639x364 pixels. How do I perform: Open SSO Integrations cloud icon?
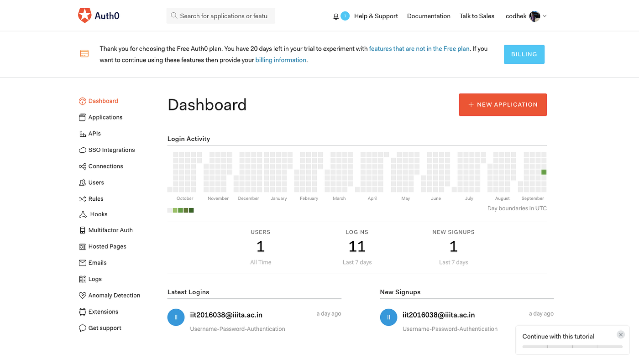click(x=82, y=150)
